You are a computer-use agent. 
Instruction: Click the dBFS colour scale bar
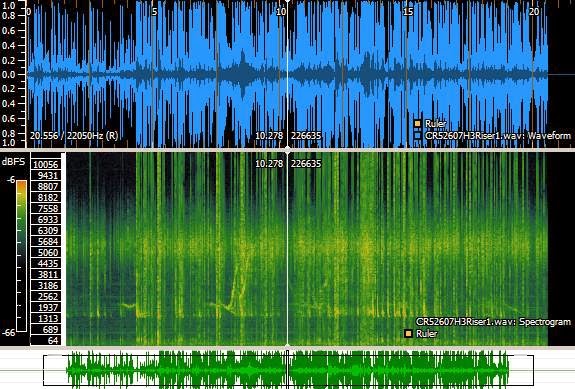coord(22,256)
